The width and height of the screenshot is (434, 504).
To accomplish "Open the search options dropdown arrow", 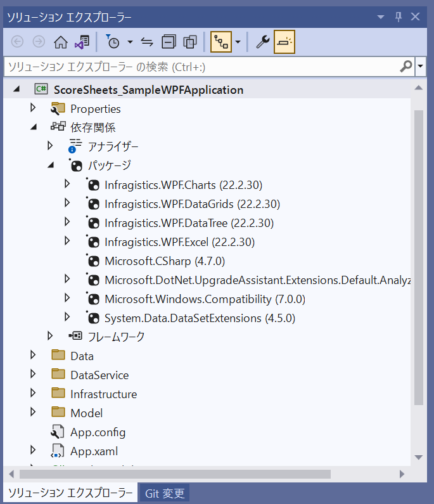I will click(x=420, y=67).
